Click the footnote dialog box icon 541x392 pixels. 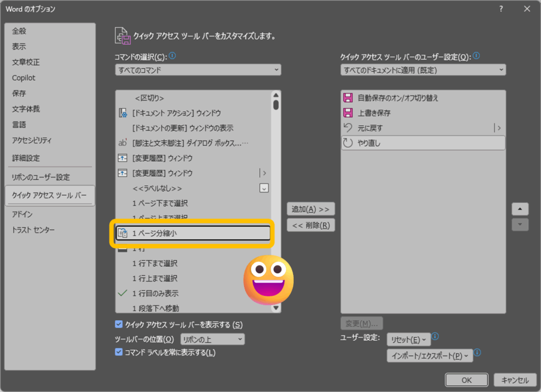pos(123,143)
